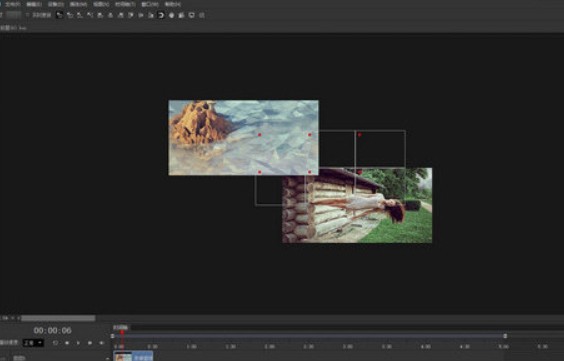The width and height of the screenshot is (564, 361).
Task: Click the work area end handle near 5:00
Action: point(505,336)
